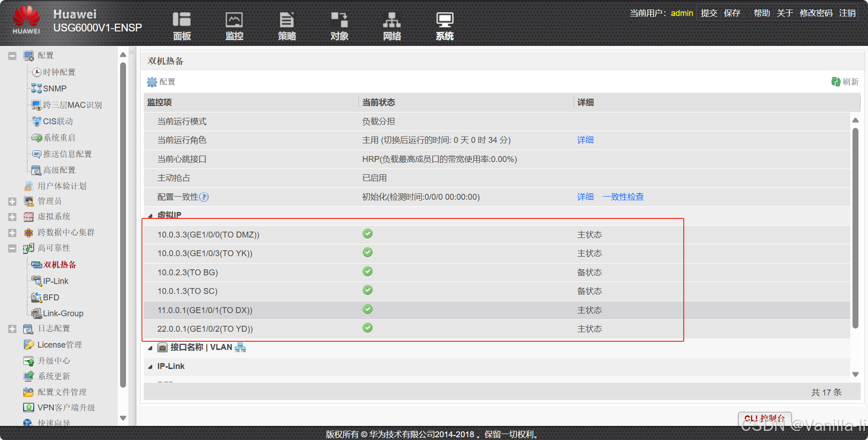Select IP-Link in the sidebar
The image size is (868, 440).
(56, 281)
